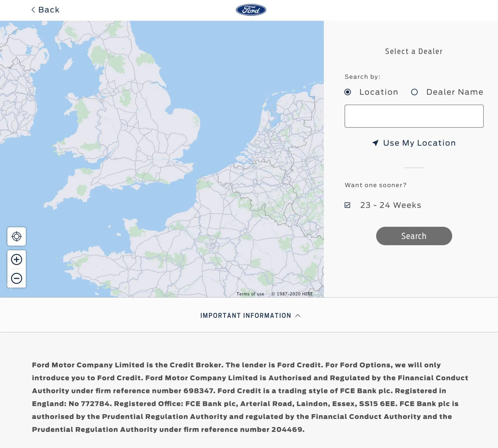Image resolution: width=498 pixels, height=448 pixels.
Task: Click the Ford oval logo
Action: click(x=251, y=10)
